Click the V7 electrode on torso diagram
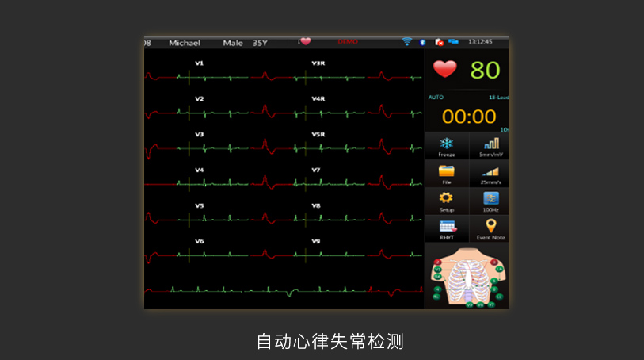This screenshot has width=644, height=360. [x=491, y=305]
